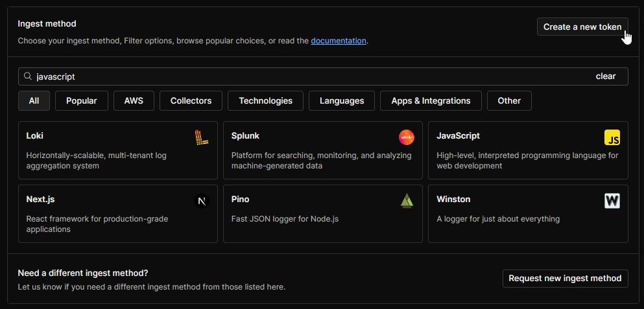Click the Splunk logo icon
This screenshot has width=644, height=309.
point(407,137)
